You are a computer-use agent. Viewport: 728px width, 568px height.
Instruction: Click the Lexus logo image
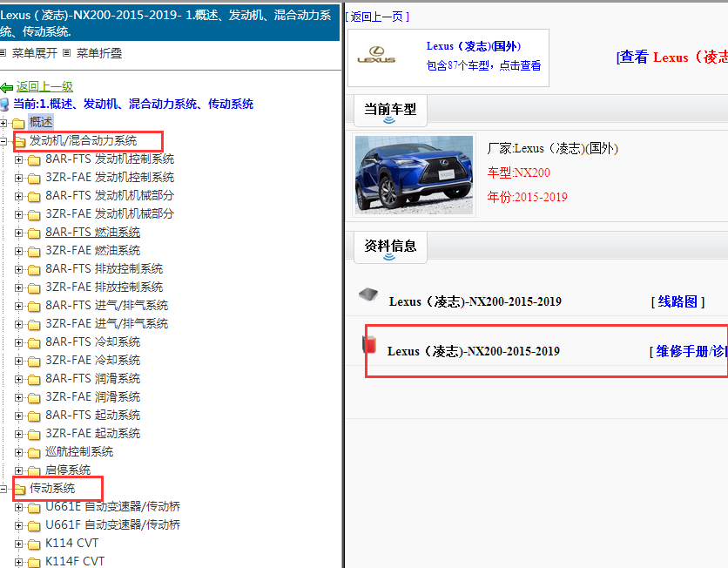pyautogui.click(x=376, y=55)
